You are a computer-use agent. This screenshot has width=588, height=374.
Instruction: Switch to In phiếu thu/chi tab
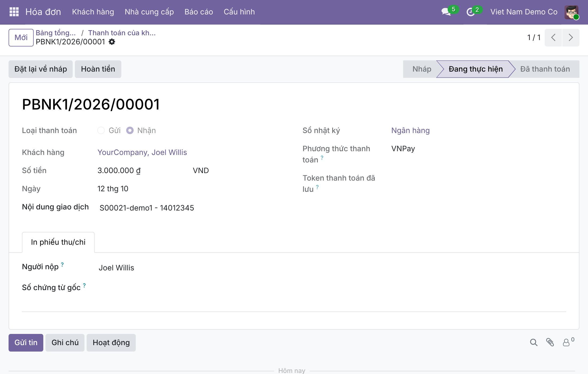tap(58, 242)
